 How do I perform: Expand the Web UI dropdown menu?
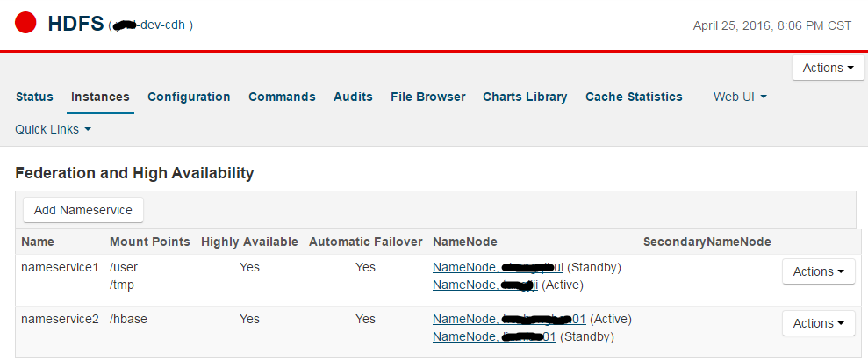[740, 97]
